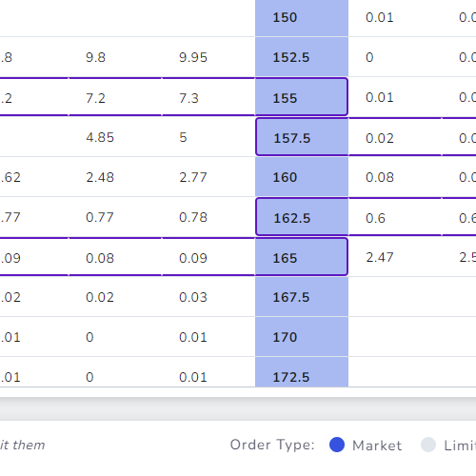
Task: Click the 4.85 value in the 157.5 row
Action: (100, 137)
